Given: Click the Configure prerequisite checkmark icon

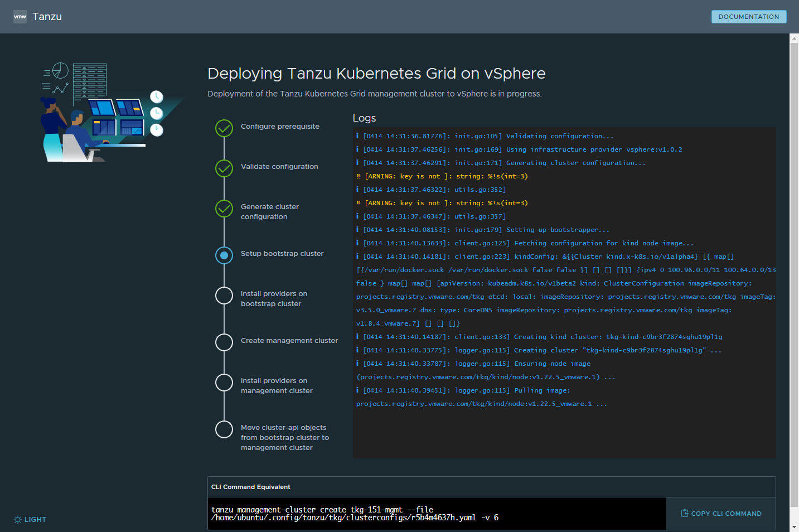Looking at the screenshot, I should (224, 128).
